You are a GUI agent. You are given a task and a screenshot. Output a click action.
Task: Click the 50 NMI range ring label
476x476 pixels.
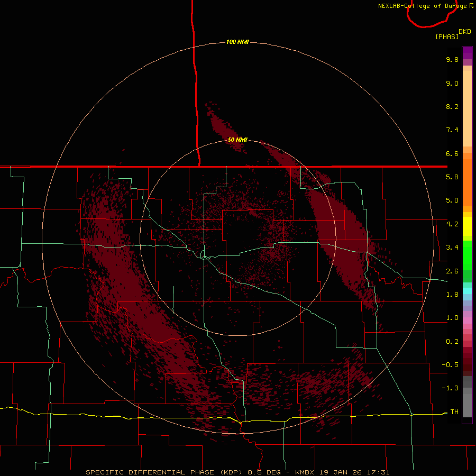[237, 140]
